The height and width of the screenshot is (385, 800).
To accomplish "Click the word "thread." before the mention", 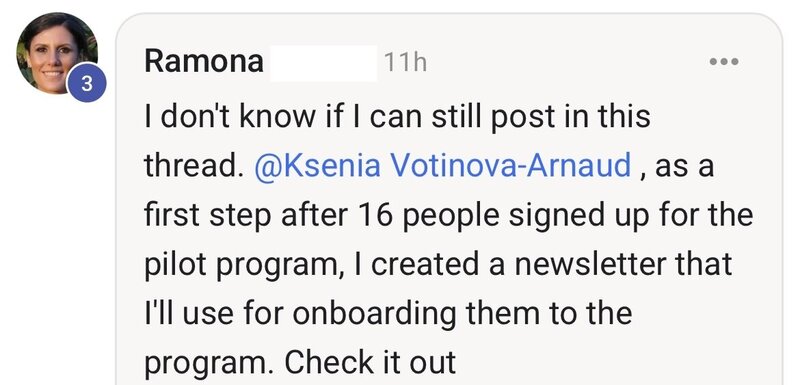I will pos(194,166).
